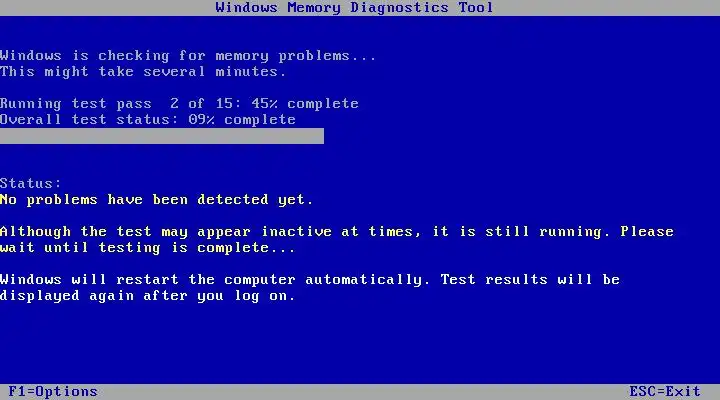Image resolution: width=720 pixels, height=400 pixels.
Task: Click the '45% complete' pass percentage text
Action: click(305, 103)
